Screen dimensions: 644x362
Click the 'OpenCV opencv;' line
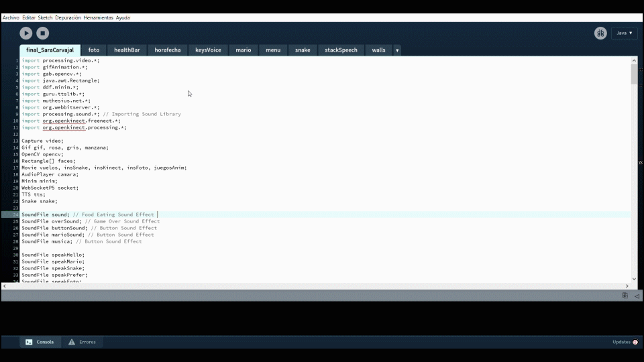[43, 154]
